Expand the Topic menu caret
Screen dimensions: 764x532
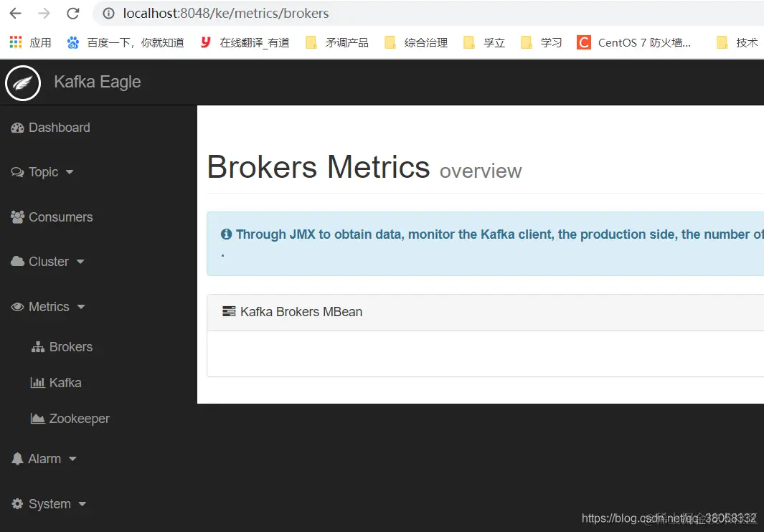(69, 172)
